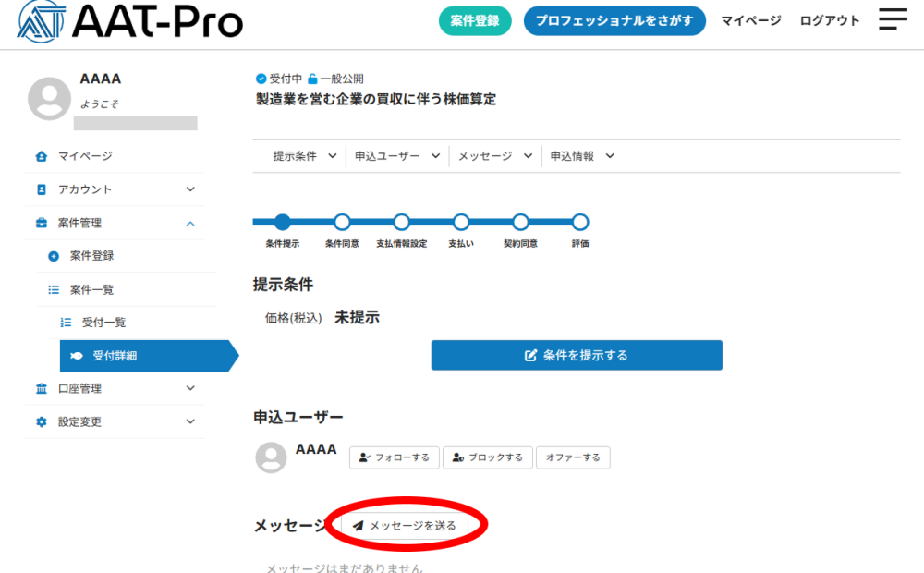Click the AAT-Pro logo icon
The image size is (924, 573).
click(x=39, y=19)
